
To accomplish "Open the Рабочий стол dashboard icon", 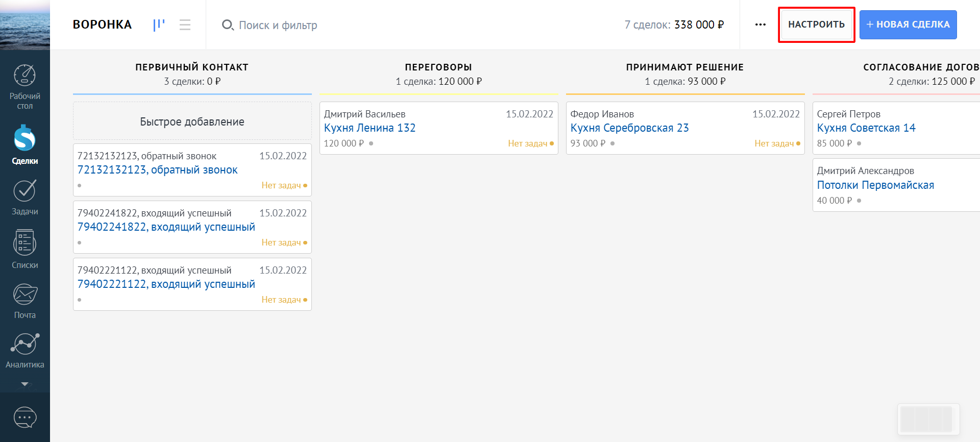I will [x=24, y=77].
